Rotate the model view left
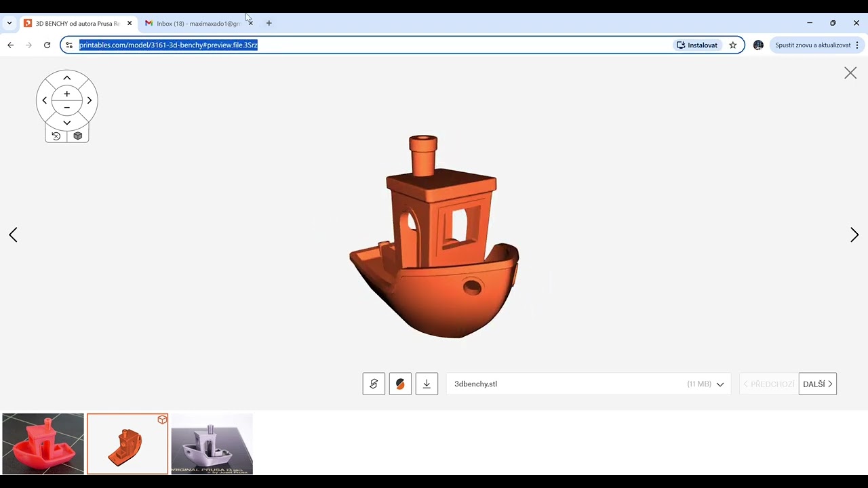The image size is (868, 488). pyautogui.click(x=45, y=100)
